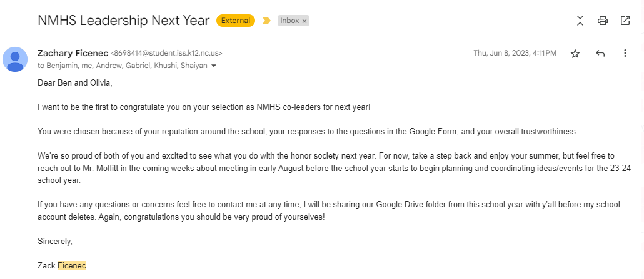Click the sender name Zachary Ficenec
Screen dimensions: 644x279
coord(73,53)
